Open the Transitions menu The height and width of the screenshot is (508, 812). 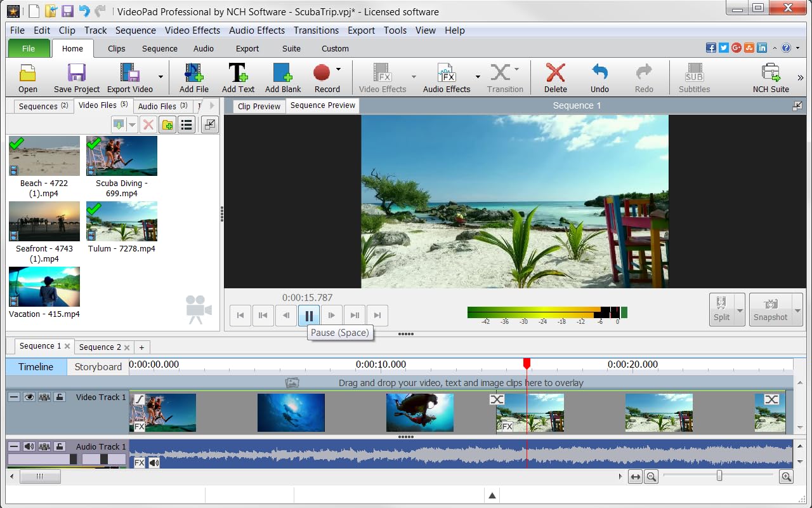[x=316, y=30]
